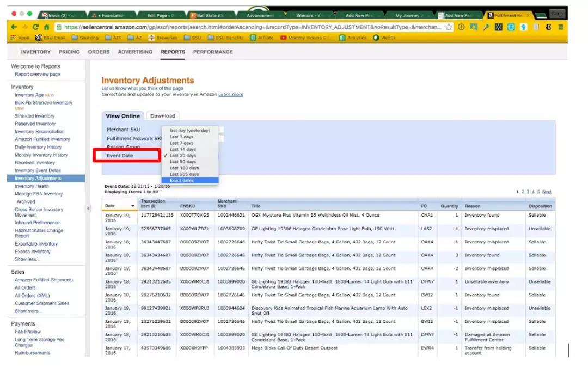Choose 'Last 365 days' option

point(190,174)
